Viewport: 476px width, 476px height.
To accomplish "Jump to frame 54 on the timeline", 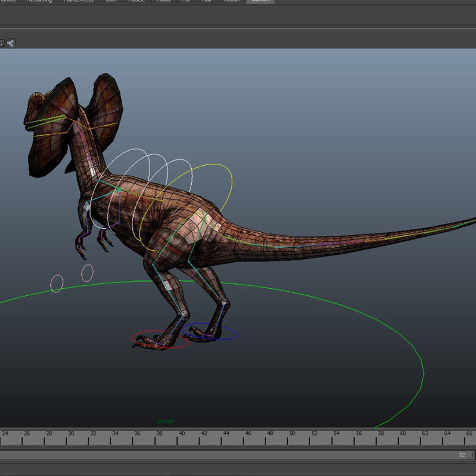I will click(337, 434).
